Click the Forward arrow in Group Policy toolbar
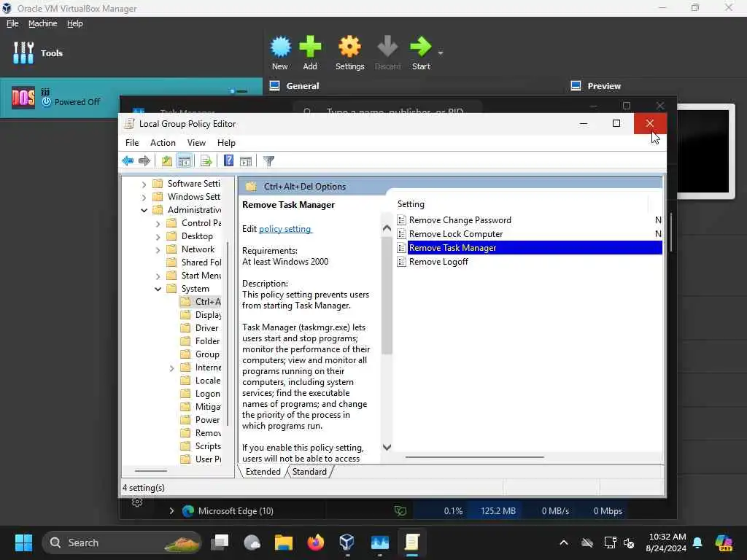 pyautogui.click(x=144, y=161)
